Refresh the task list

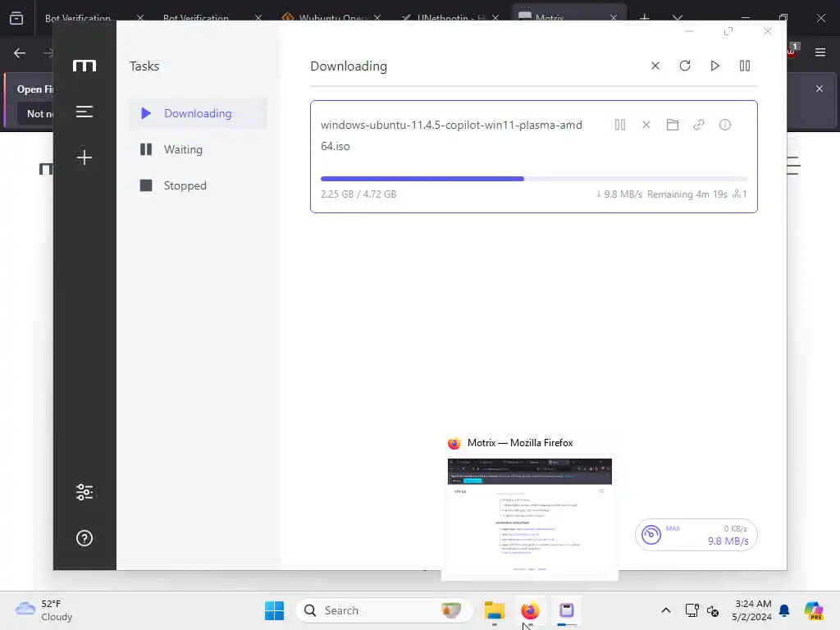(x=685, y=66)
